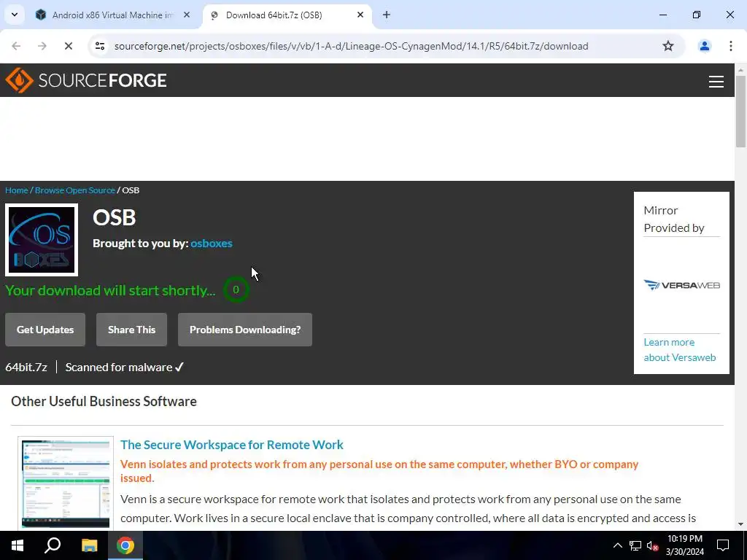Click the sourceforge.net address bar URL

(x=351, y=46)
